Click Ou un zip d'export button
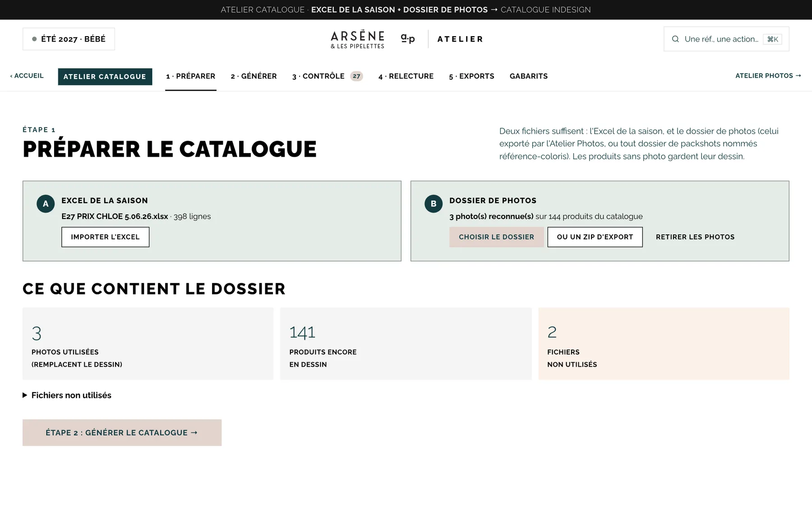Viewport: 812px width, 508px height. pyautogui.click(x=595, y=237)
